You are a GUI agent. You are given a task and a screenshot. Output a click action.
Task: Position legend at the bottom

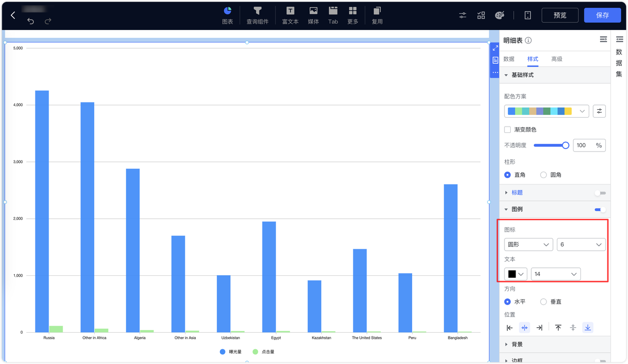coord(588,328)
